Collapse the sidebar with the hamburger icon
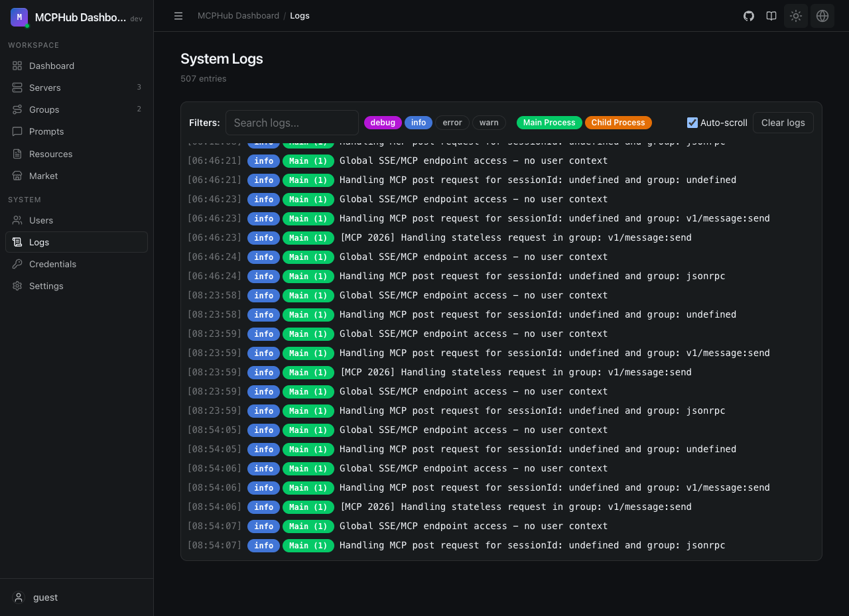The width and height of the screenshot is (849, 616). (x=178, y=16)
